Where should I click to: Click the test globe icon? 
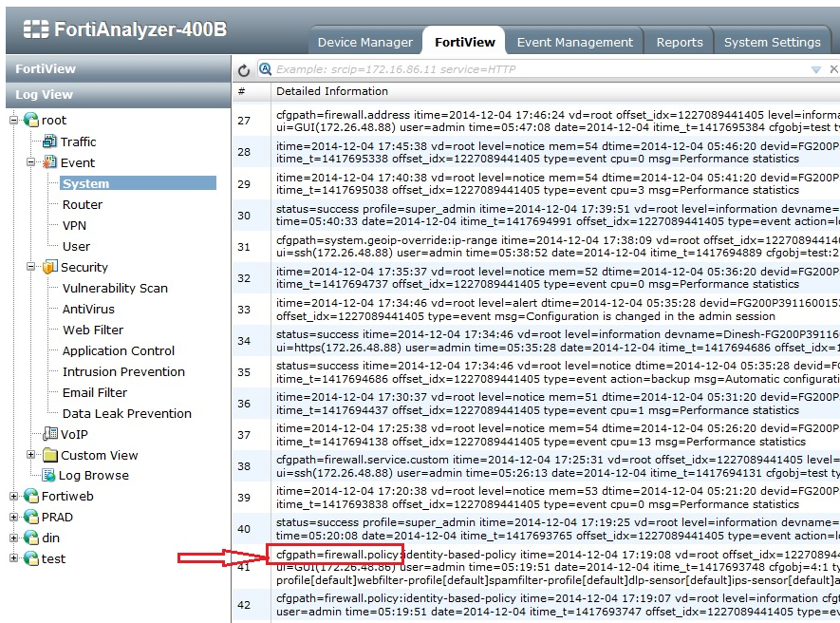pyautogui.click(x=31, y=558)
